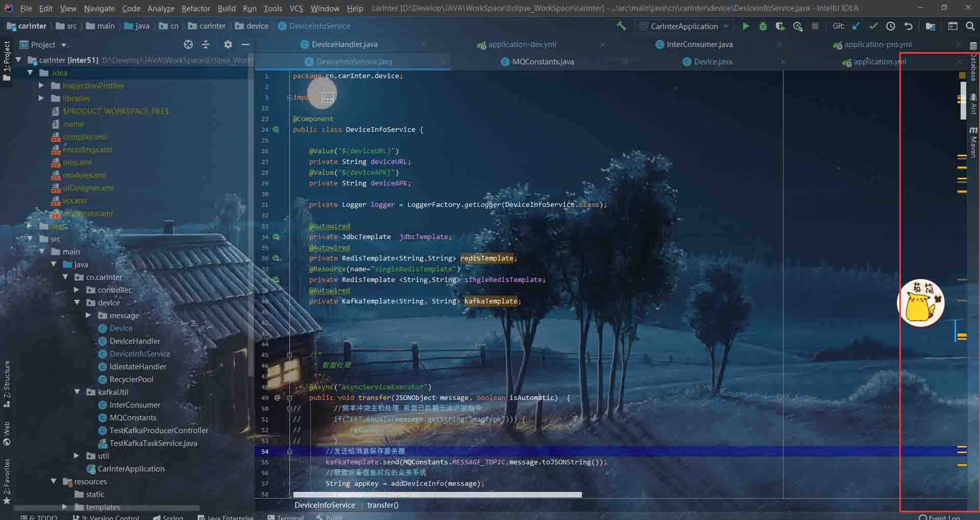Open Project panel settings gear
This screenshot has width=980, height=520.
pos(228,44)
